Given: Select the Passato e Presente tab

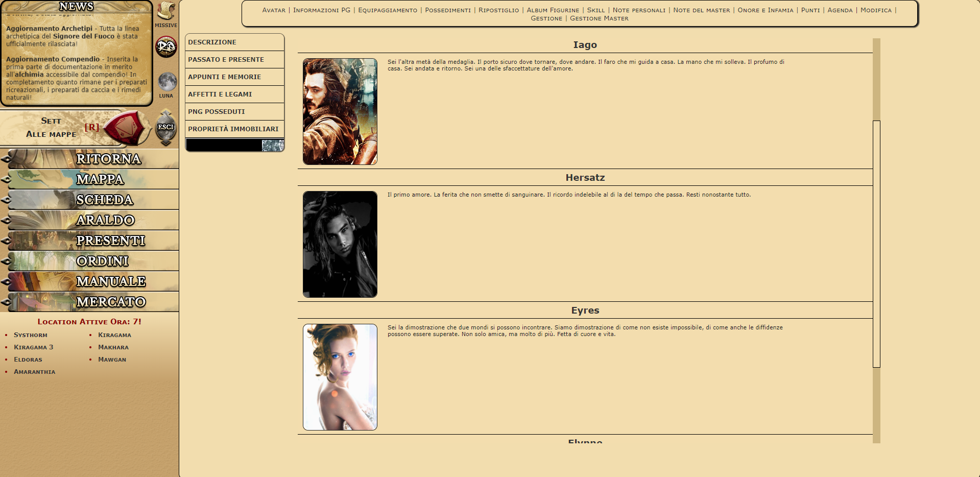Looking at the screenshot, I should point(235,60).
